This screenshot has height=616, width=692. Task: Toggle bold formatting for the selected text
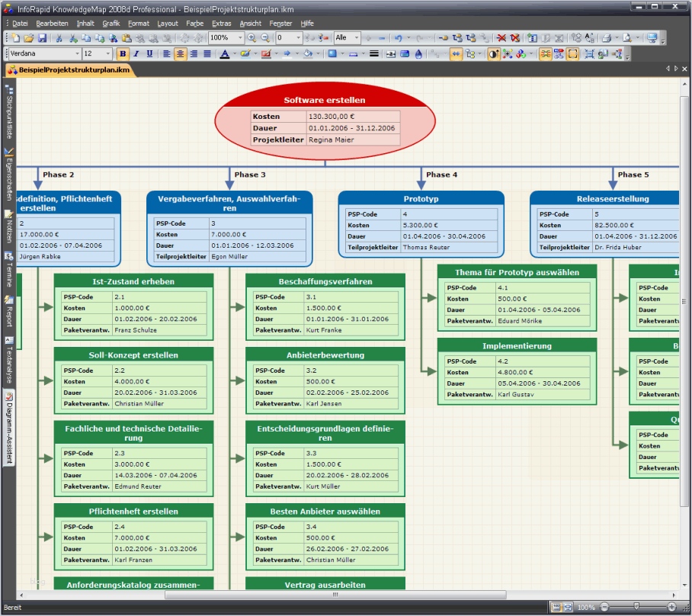click(x=123, y=53)
